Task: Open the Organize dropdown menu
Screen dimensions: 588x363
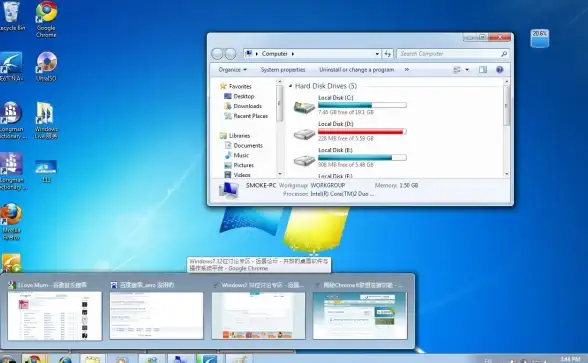Action: pos(232,70)
